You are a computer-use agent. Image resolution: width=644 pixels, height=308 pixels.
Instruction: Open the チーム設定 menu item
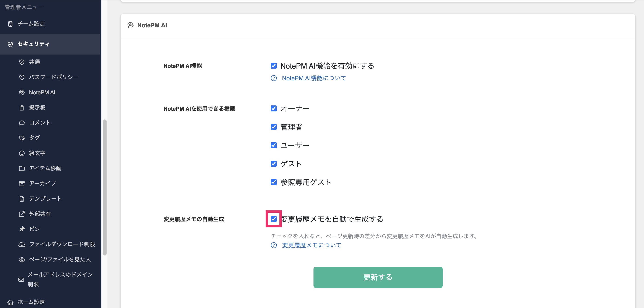31,24
